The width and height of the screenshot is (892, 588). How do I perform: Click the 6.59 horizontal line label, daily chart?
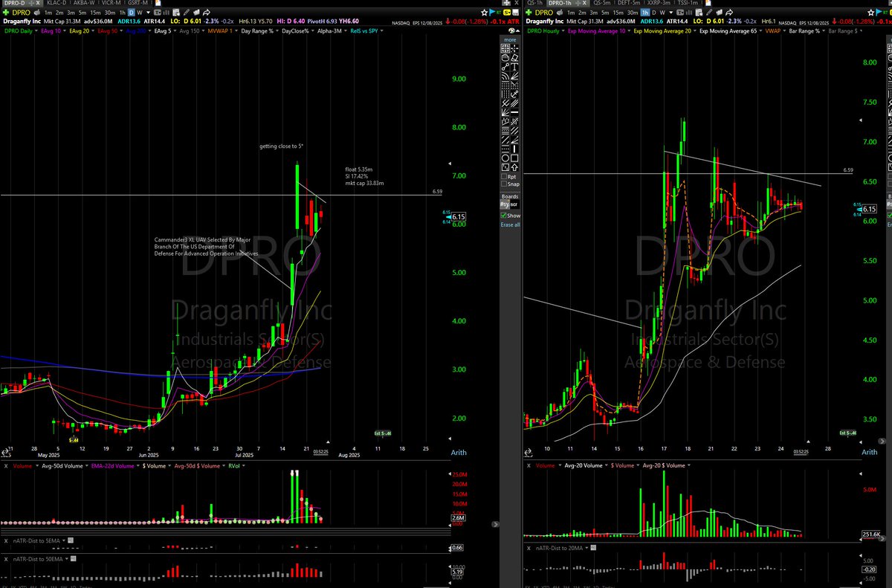pyautogui.click(x=437, y=191)
